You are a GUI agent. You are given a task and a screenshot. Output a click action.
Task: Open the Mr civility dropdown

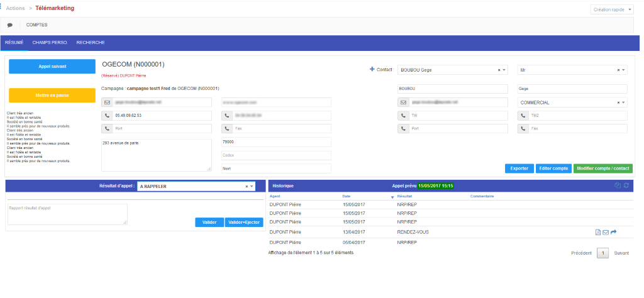pos(572,70)
